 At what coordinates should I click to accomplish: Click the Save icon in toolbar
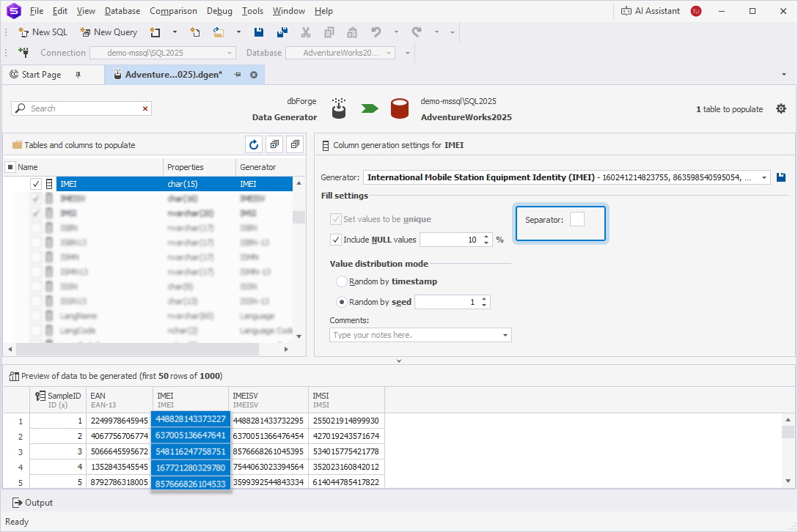click(x=258, y=32)
